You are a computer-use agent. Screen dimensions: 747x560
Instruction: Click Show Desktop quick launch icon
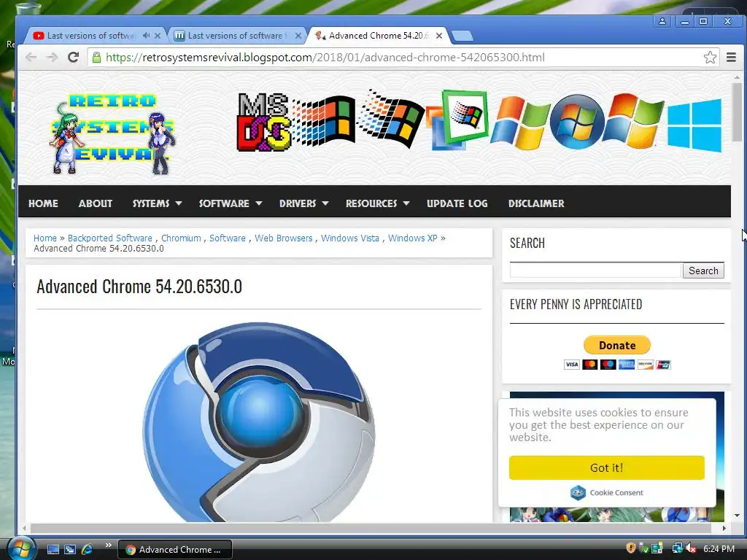click(53, 550)
